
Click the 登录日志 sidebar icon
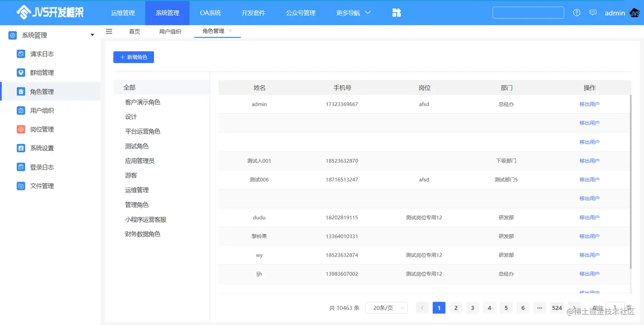click(x=21, y=167)
